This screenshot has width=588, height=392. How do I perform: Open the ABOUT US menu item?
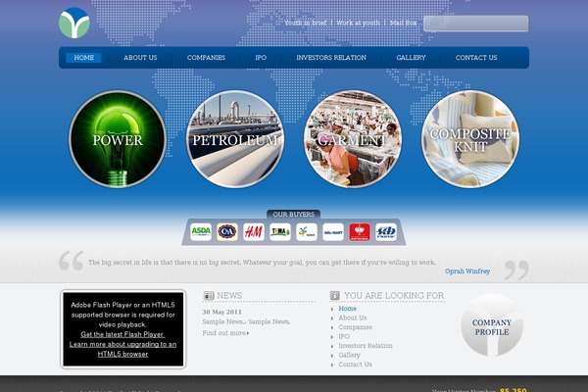tap(140, 58)
